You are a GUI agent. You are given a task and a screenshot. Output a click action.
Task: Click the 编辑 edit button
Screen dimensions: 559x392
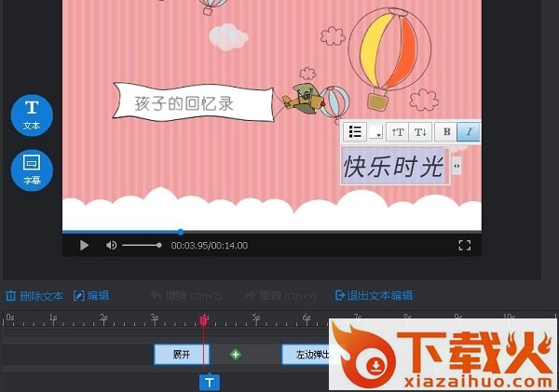(91, 295)
